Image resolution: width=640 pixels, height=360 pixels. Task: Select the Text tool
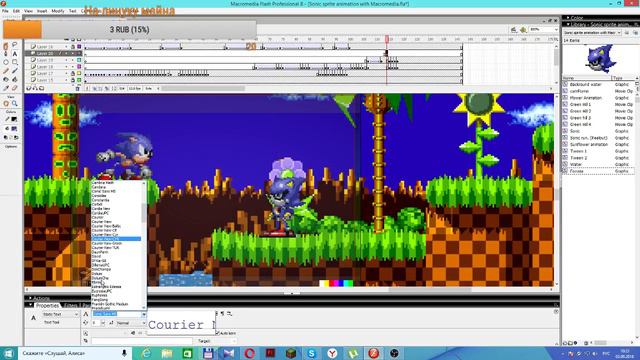15,53
